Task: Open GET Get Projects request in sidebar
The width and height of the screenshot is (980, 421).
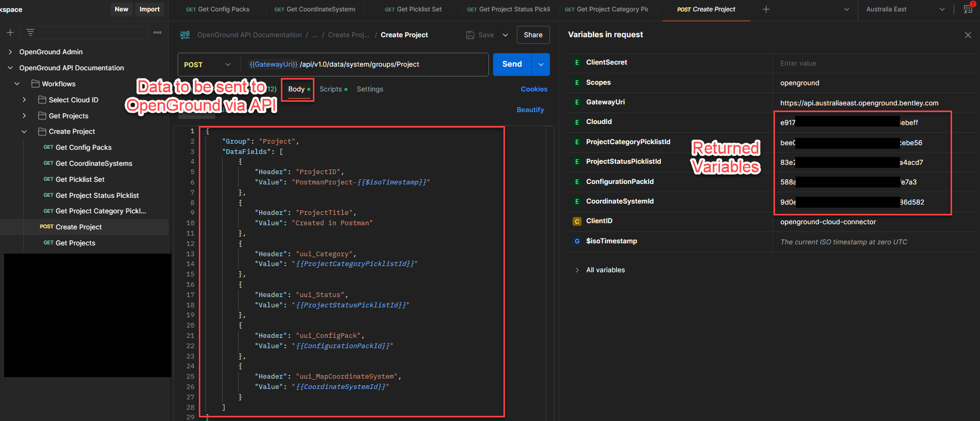Action: coord(69,243)
